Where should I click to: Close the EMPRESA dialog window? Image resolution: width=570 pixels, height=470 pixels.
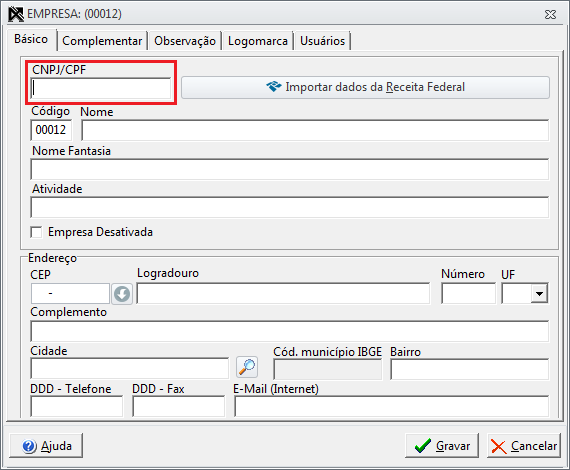550,15
